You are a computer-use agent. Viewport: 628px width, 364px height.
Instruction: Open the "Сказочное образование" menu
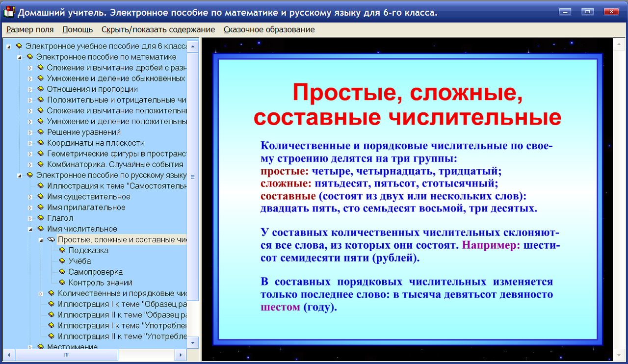click(x=269, y=29)
